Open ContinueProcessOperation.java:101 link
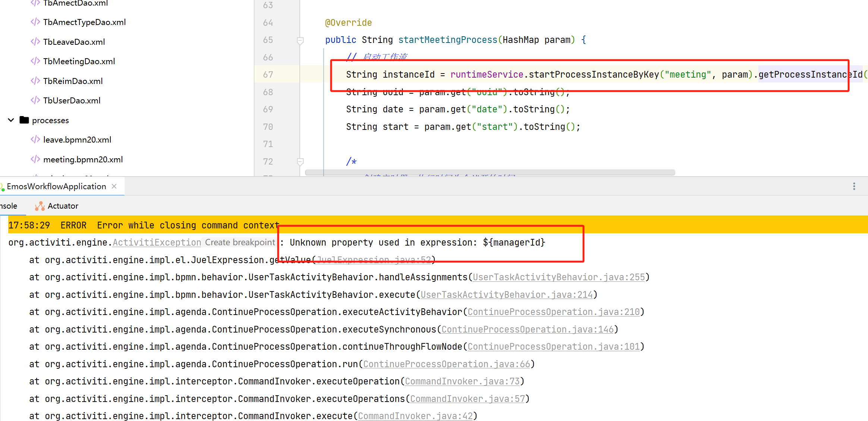This screenshot has height=421, width=868. (554, 347)
